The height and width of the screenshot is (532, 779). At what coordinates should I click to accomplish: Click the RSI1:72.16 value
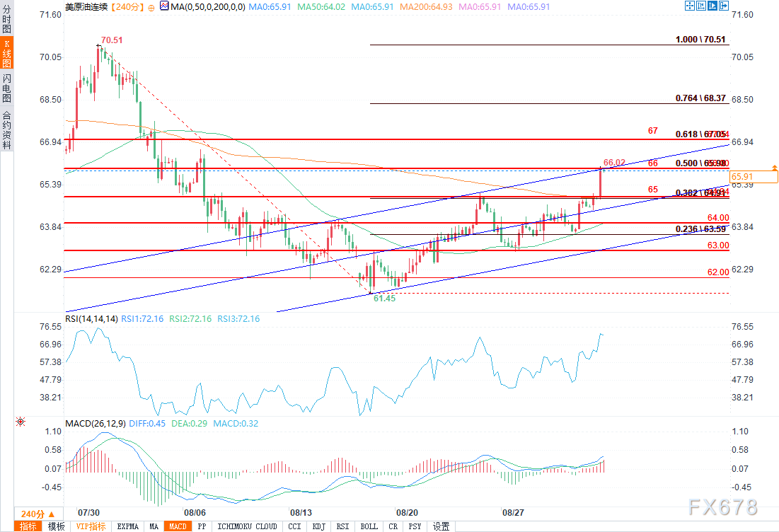pyautogui.click(x=143, y=319)
